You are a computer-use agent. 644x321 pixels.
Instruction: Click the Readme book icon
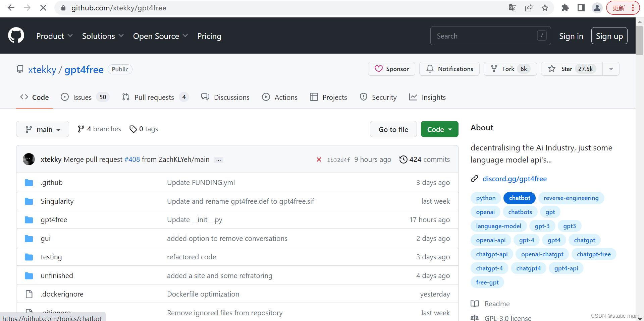[x=475, y=304]
